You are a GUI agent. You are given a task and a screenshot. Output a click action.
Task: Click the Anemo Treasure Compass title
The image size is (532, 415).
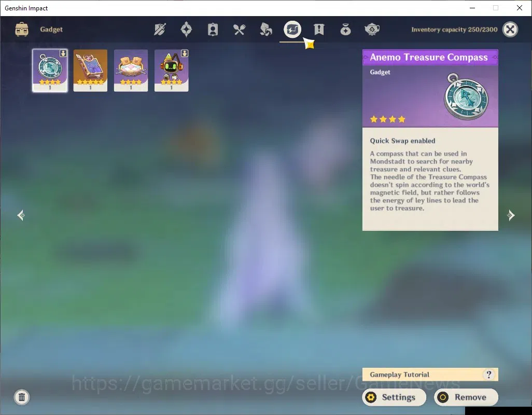[429, 58]
